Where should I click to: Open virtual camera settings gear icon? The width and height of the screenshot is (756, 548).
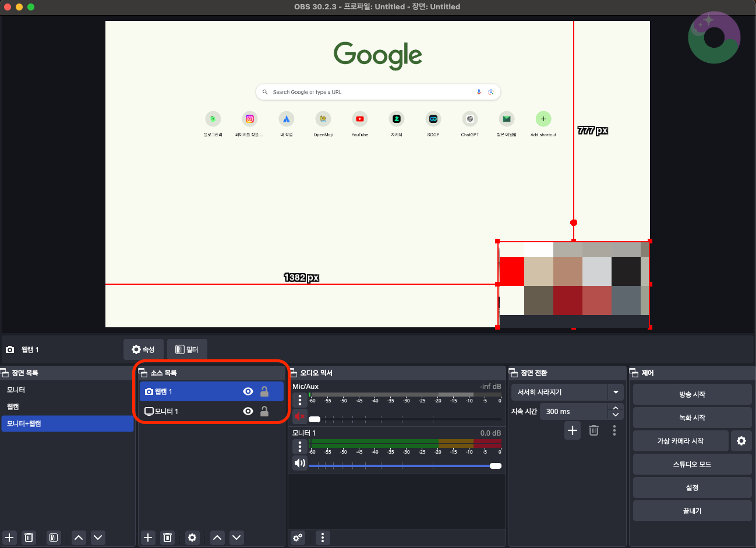[x=741, y=441]
